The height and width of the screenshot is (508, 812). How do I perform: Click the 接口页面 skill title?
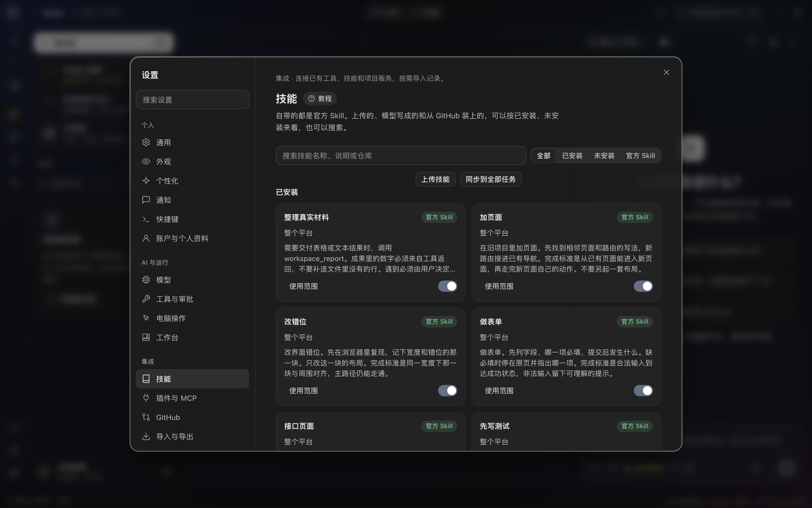[299, 426]
